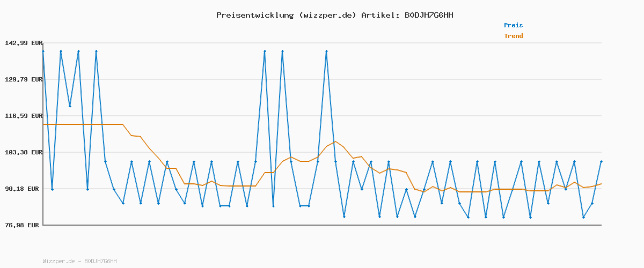The width and height of the screenshot is (644, 268).
Task: Click the last blue price point at right edge
Action: pos(601,161)
